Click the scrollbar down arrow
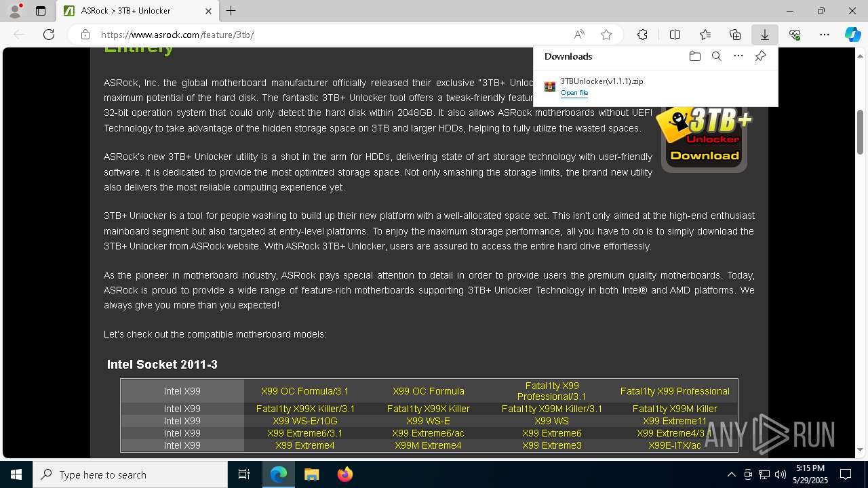This screenshot has height=488, width=868. pyautogui.click(x=860, y=450)
